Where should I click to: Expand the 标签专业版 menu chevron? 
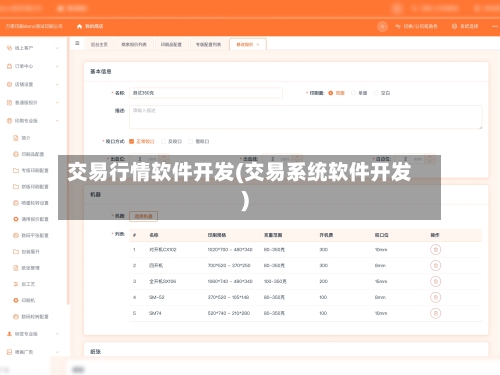point(57,334)
